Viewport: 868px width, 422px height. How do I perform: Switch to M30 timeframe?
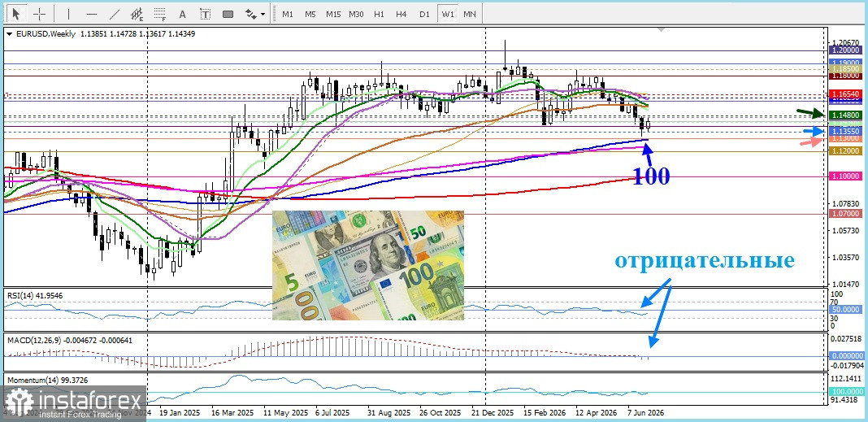(x=356, y=14)
